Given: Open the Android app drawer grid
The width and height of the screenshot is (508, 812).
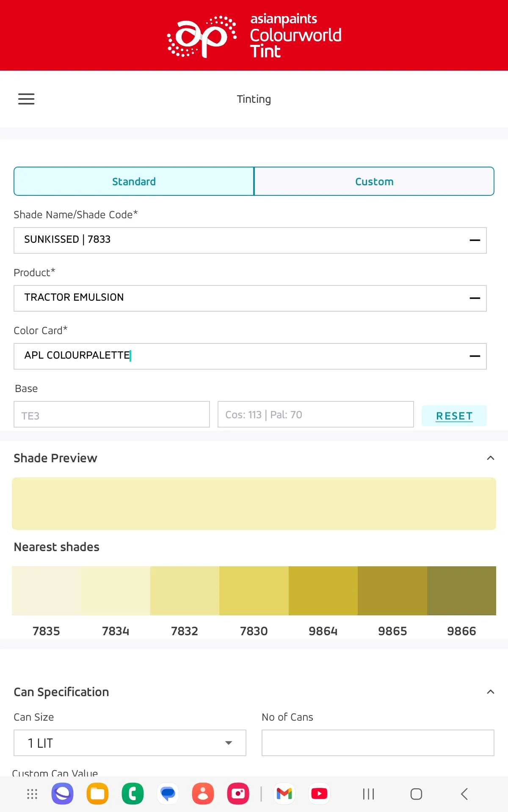Looking at the screenshot, I should point(32,794).
